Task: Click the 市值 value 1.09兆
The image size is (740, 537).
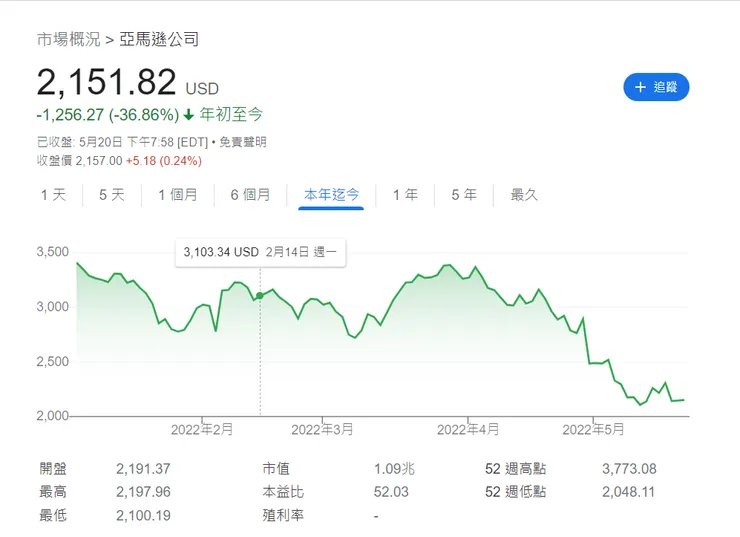Action: click(394, 469)
